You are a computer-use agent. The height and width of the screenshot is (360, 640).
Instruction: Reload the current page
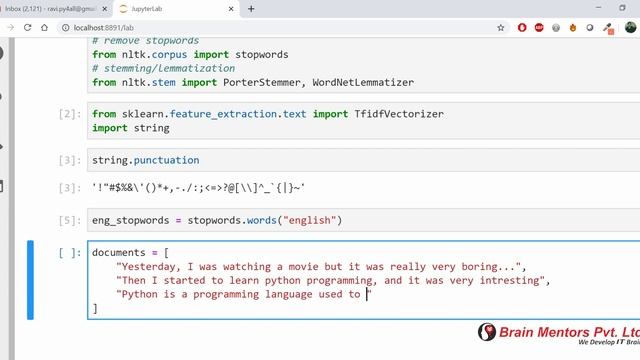point(27,27)
